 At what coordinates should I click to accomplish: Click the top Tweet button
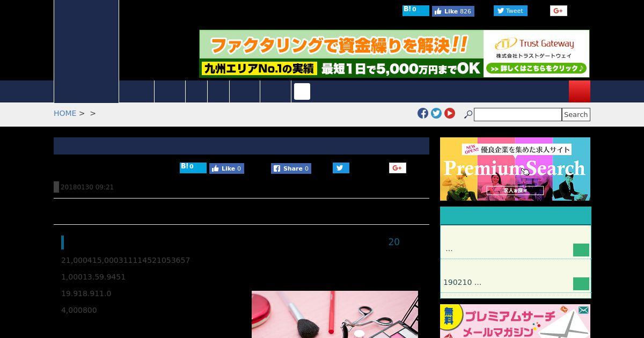tap(510, 11)
